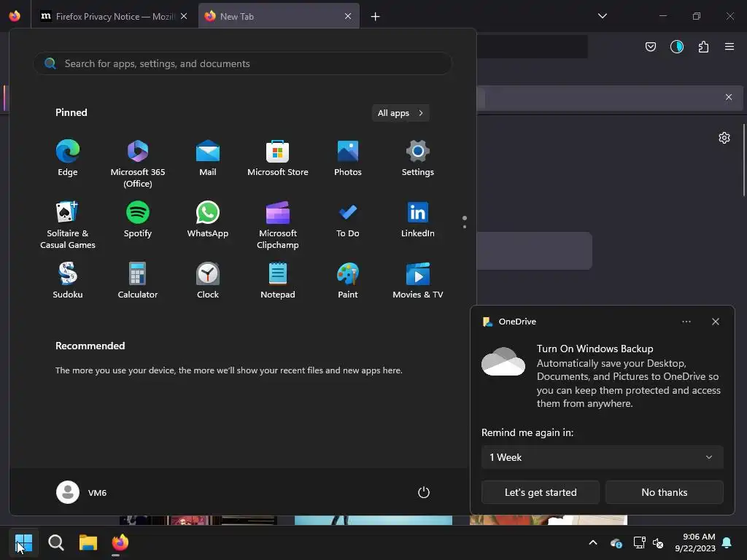Launch the Paint app

pyautogui.click(x=348, y=281)
